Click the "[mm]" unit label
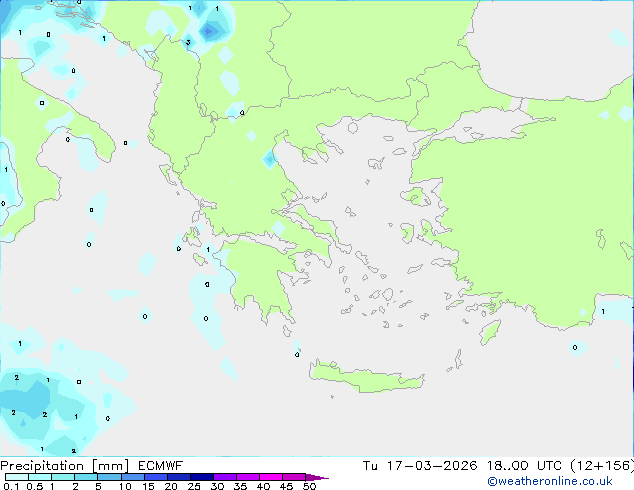The image size is (634, 490). pos(110,466)
